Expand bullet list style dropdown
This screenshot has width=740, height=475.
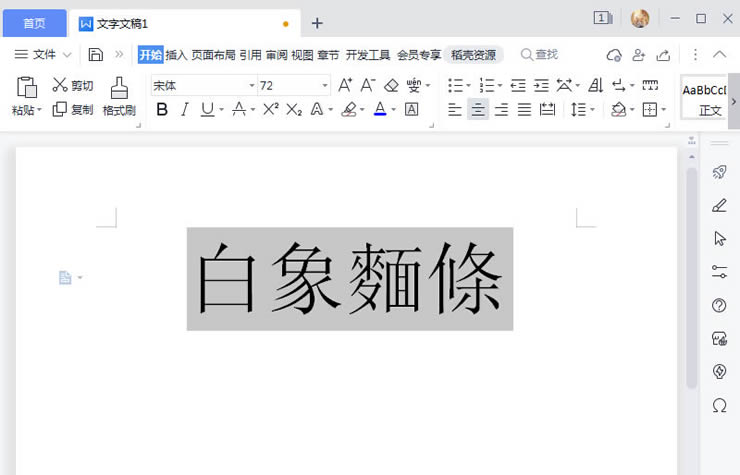click(469, 85)
